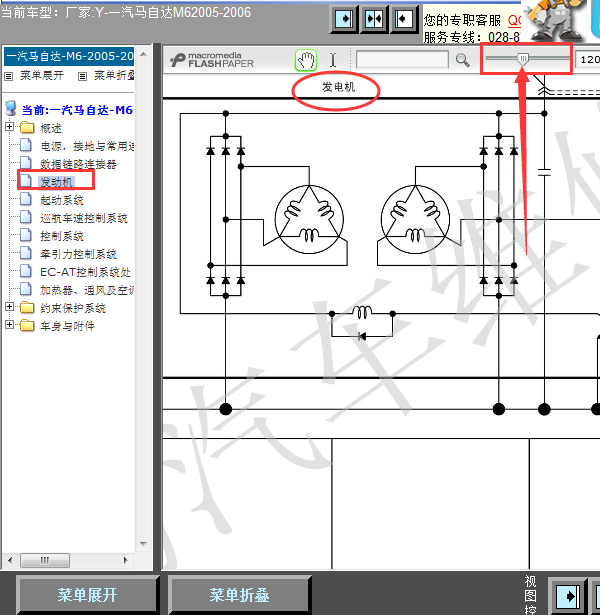Click the 菜单折叠 list icon in tree panel
The height and width of the screenshot is (615, 600).
[82, 76]
